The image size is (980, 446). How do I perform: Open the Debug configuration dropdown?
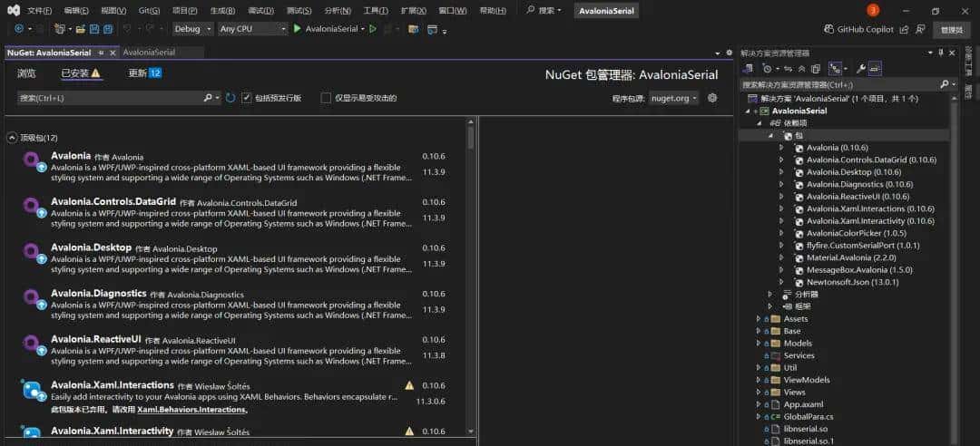tap(191, 29)
